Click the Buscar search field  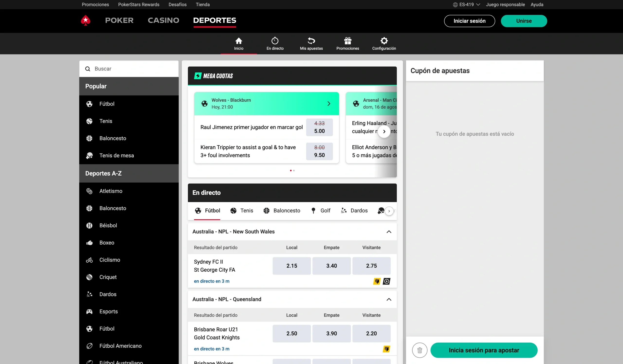[129, 69]
